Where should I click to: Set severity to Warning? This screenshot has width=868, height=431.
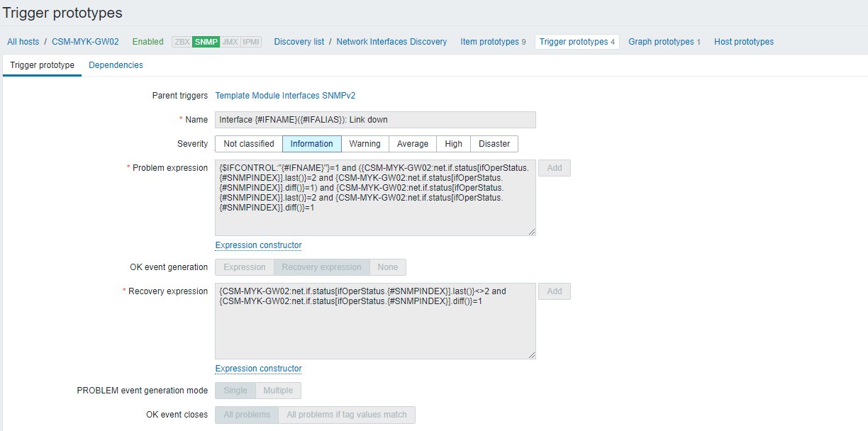pyautogui.click(x=365, y=144)
